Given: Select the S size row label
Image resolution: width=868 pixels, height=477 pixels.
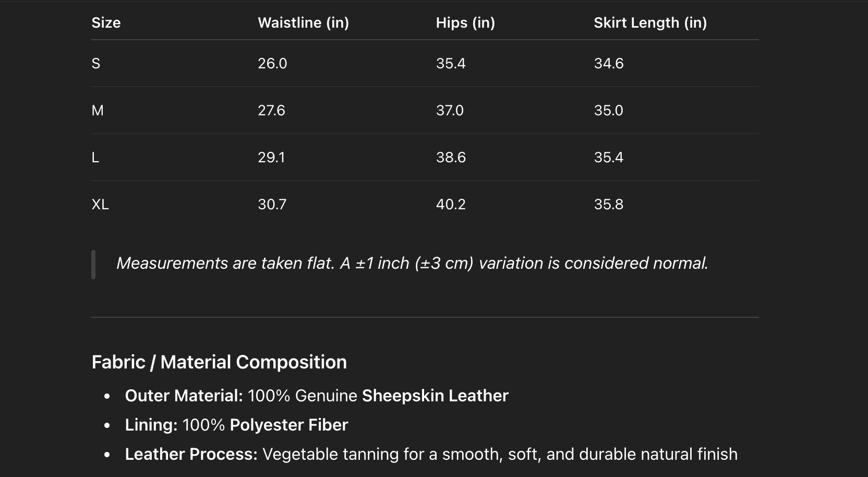Looking at the screenshot, I should tap(96, 63).
